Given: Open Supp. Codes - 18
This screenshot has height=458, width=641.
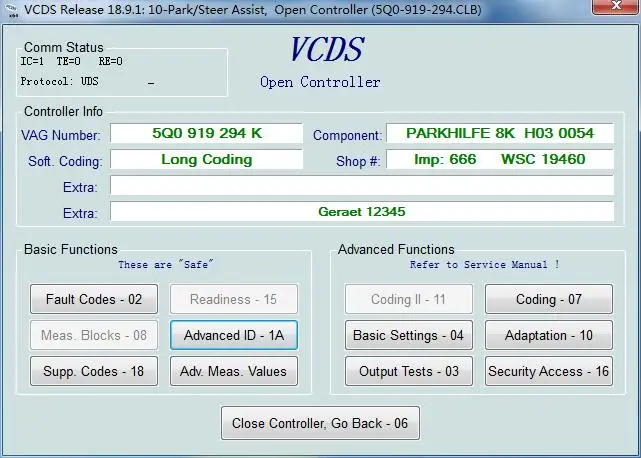Looking at the screenshot, I should tap(94, 371).
